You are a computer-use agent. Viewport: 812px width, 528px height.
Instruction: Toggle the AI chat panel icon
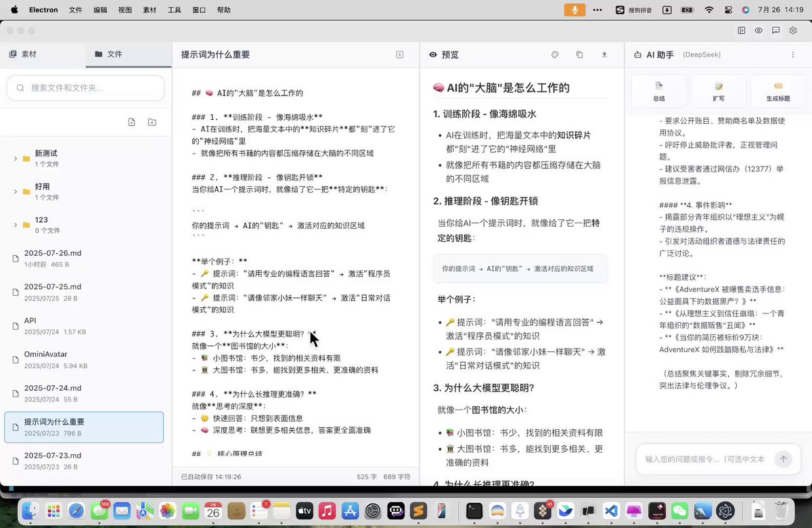[775, 30]
